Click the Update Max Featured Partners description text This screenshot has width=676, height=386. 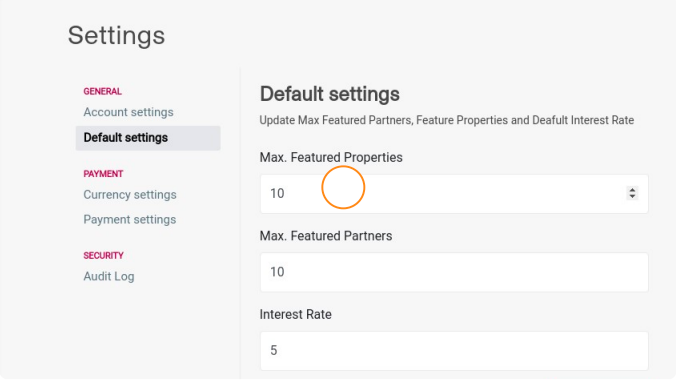pos(447,120)
